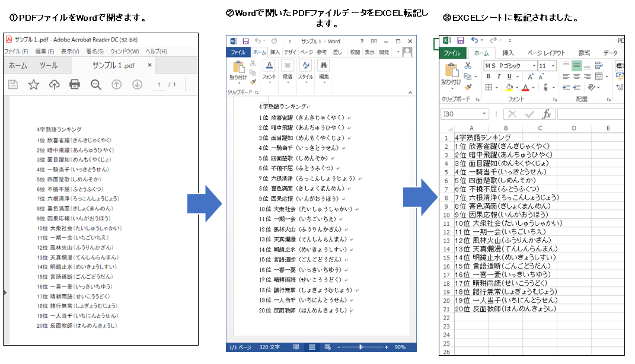Click the save icon in Excel title bar
This screenshot has width=635, height=364.
tap(461, 40)
